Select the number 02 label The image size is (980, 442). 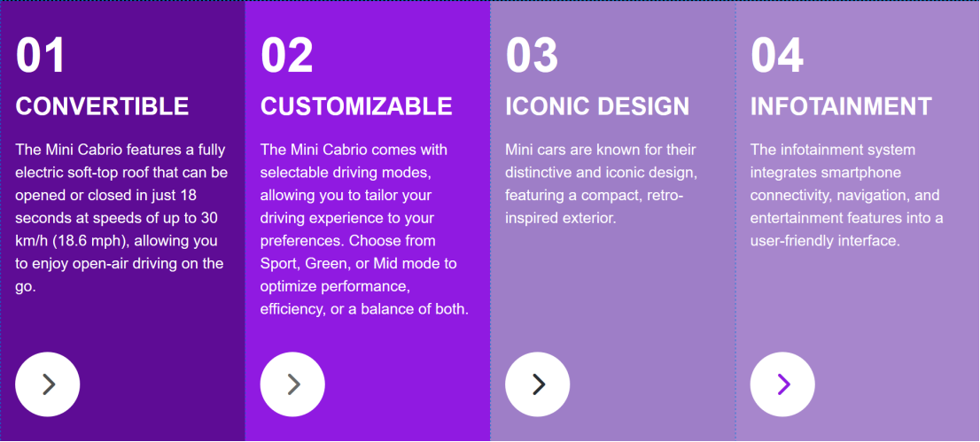tap(287, 56)
